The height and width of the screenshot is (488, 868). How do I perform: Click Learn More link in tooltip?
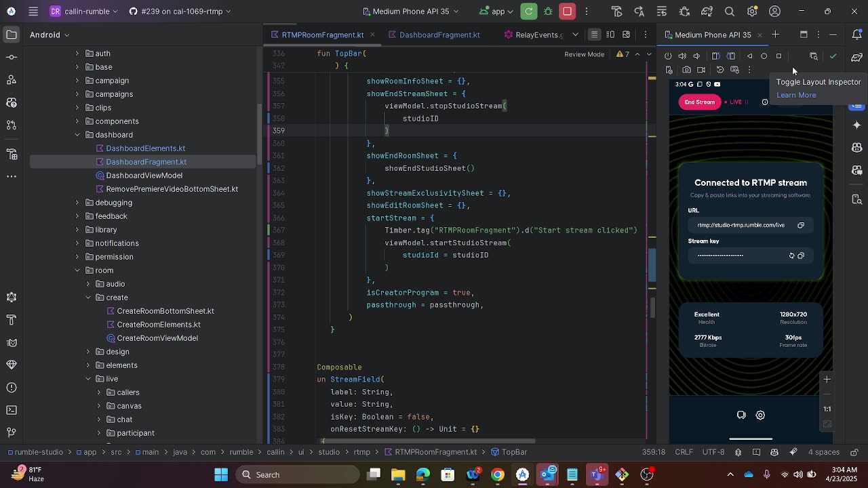click(x=796, y=95)
